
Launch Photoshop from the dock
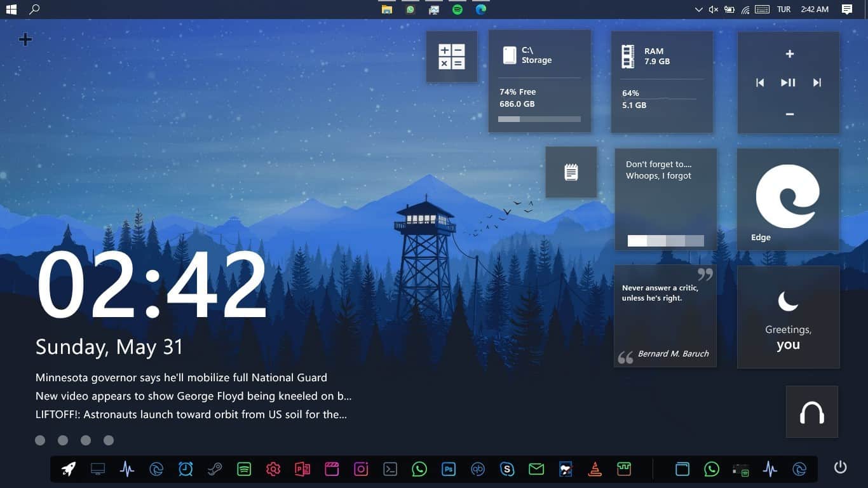click(449, 469)
